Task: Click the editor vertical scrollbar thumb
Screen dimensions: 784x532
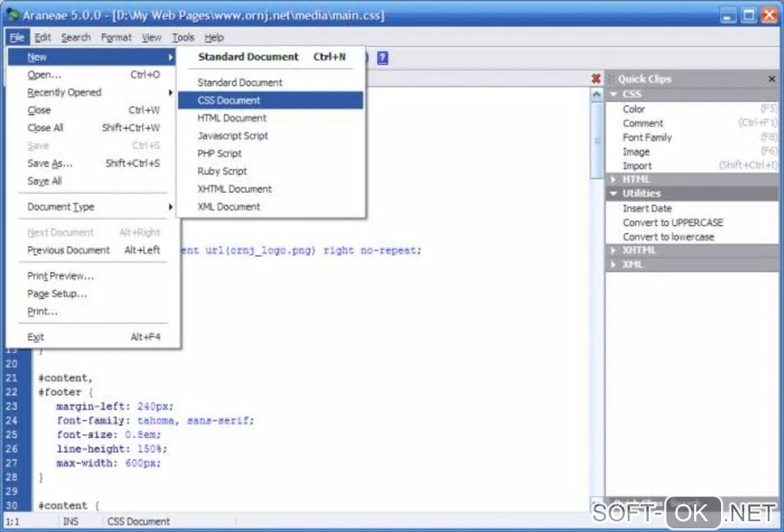Action: point(596,141)
